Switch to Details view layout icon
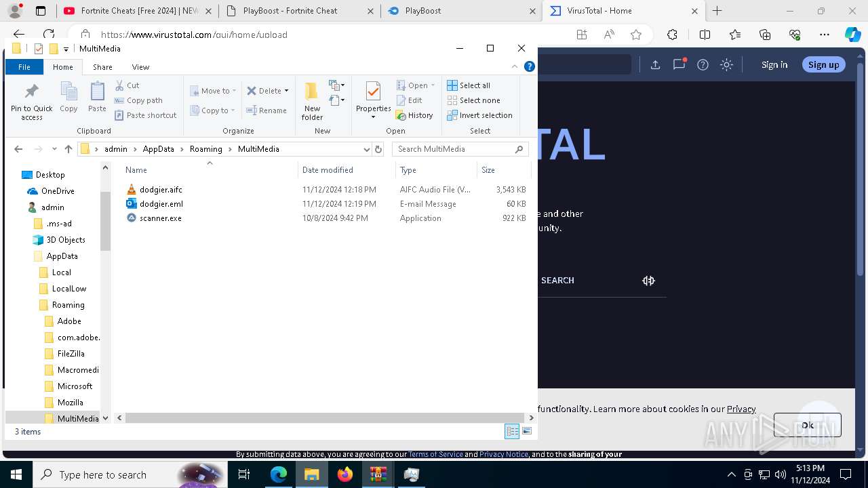Viewport: 868px width, 488px height. click(x=512, y=431)
